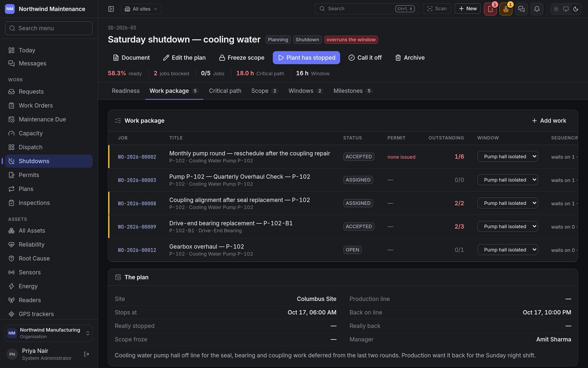Click Freeze scope
This screenshot has height=368, width=588.
(242, 58)
